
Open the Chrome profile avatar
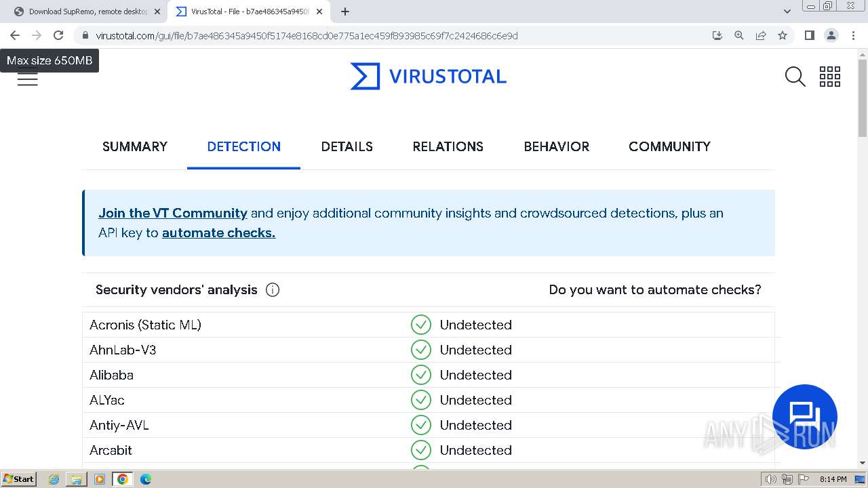[831, 35]
